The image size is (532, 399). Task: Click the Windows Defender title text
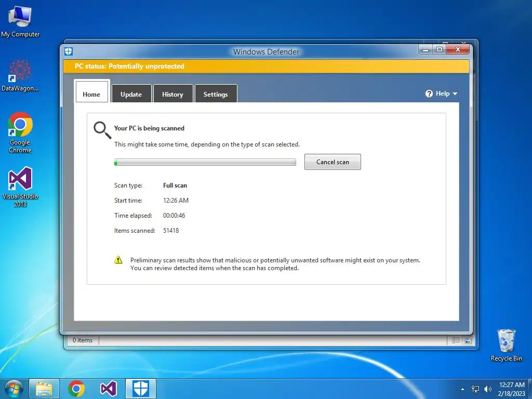[x=267, y=52]
